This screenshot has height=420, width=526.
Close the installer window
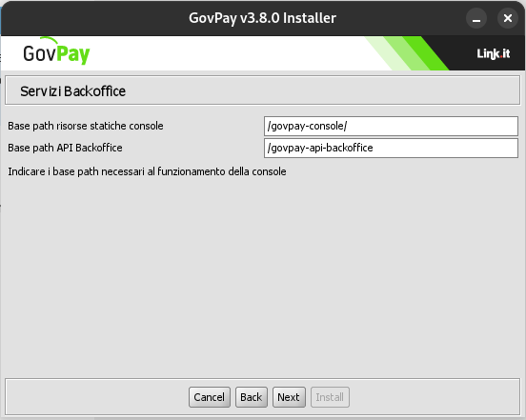pyautogui.click(x=508, y=18)
